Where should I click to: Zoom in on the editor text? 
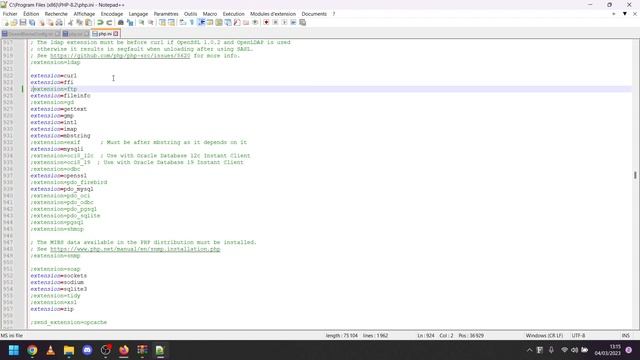[141, 22]
